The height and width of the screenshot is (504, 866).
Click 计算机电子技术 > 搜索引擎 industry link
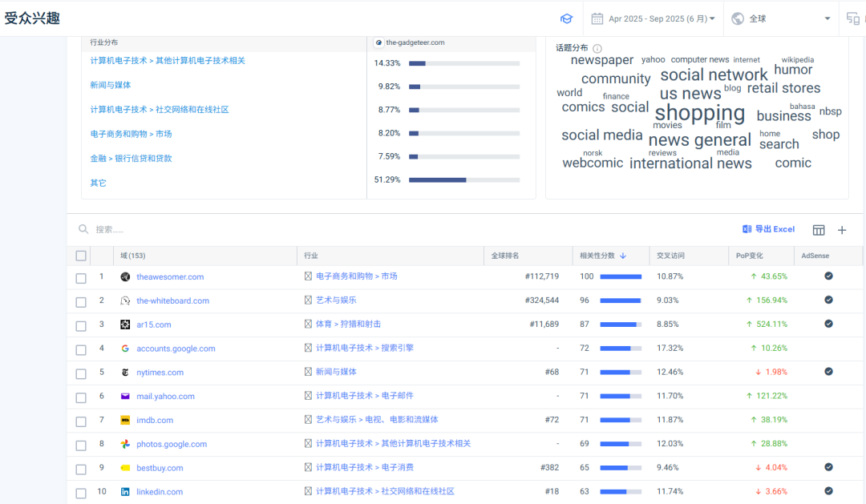(x=365, y=348)
